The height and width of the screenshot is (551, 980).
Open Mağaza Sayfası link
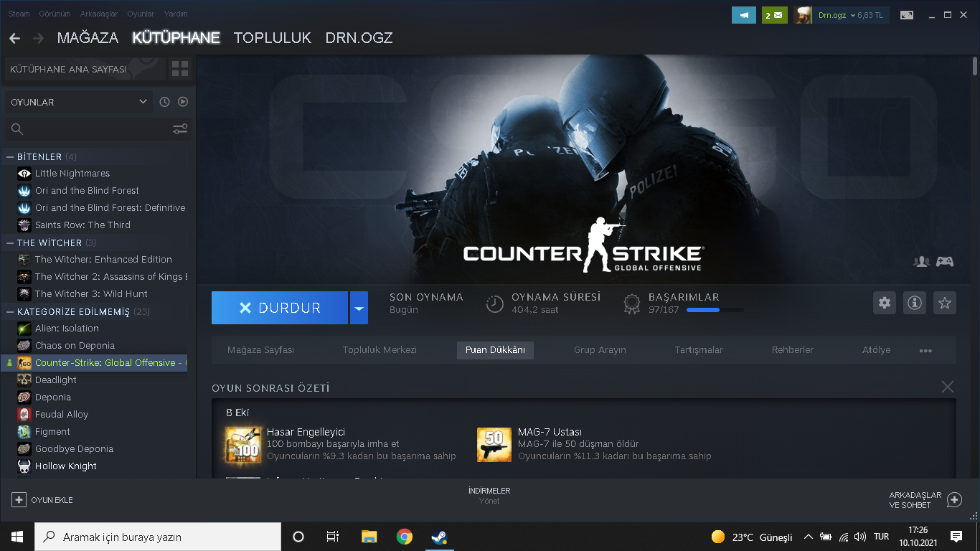click(260, 350)
